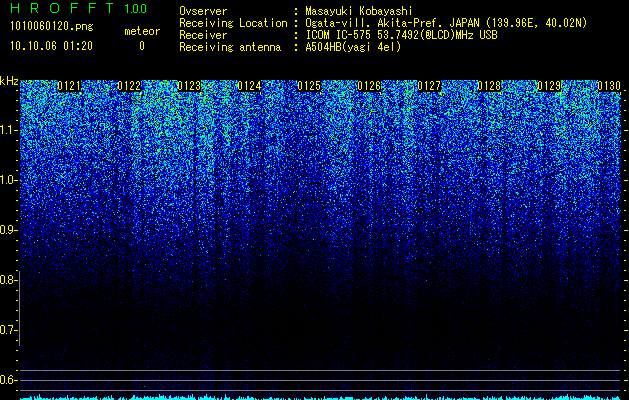Click the version number 1.0.0

pyautogui.click(x=136, y=9)
